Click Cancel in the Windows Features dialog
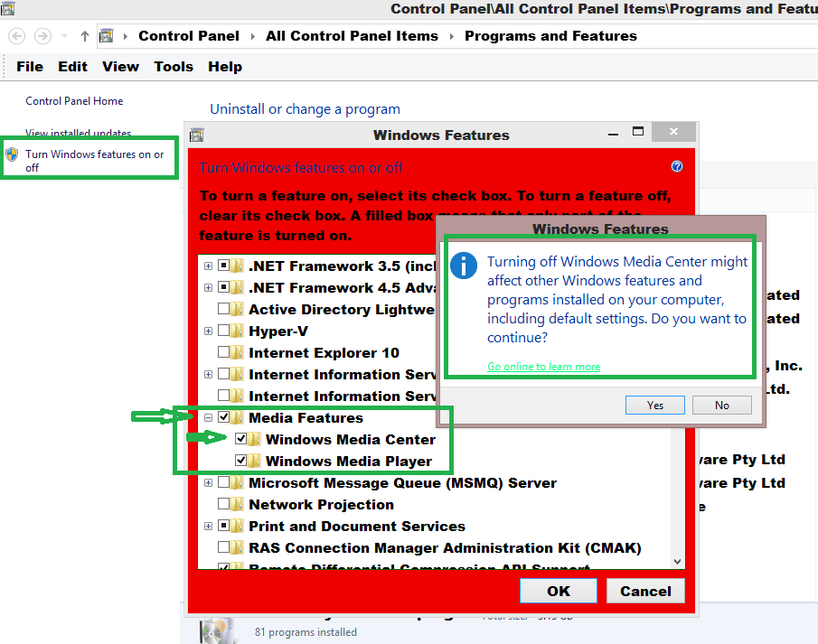This screenshot has width=818, height=644. coord(645,591)
